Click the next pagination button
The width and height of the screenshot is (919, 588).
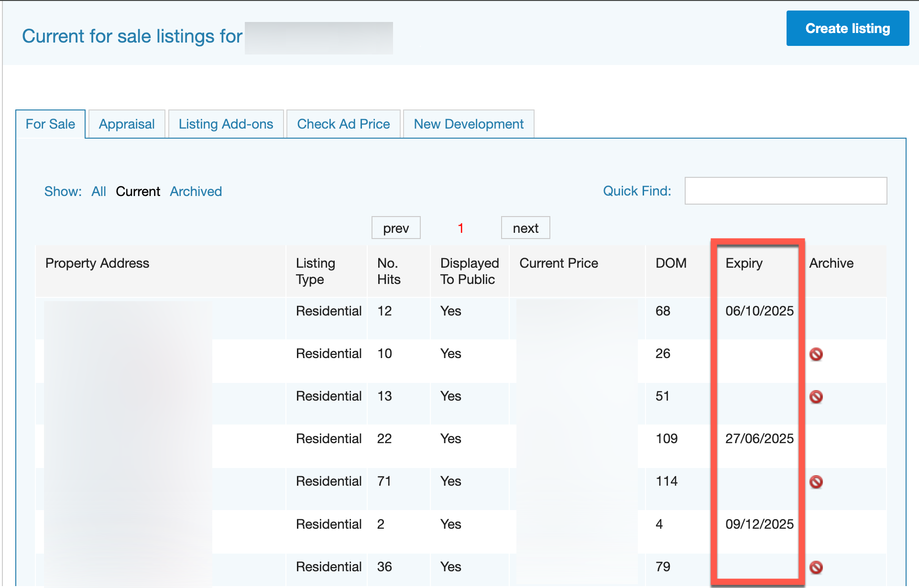[525, 228]
